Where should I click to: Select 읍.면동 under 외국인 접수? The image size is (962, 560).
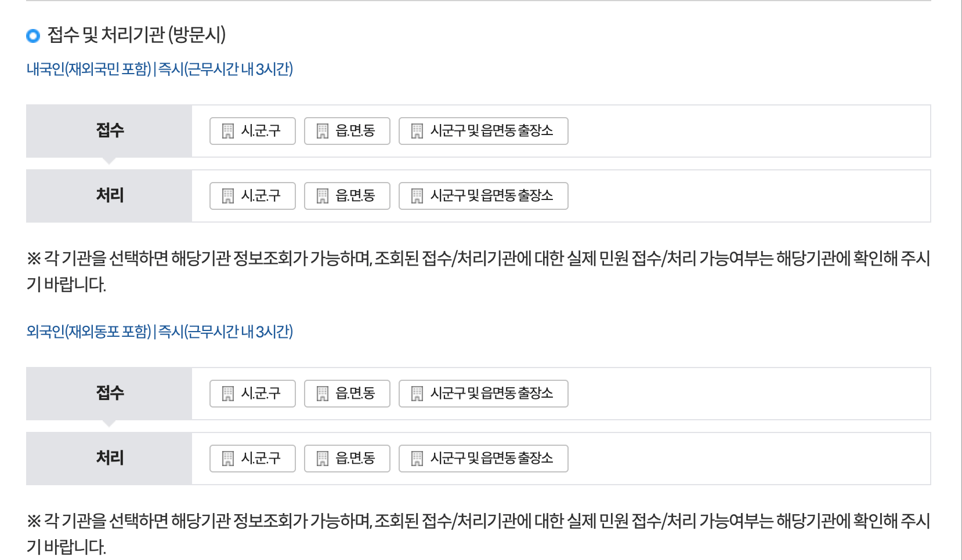pyautogui.click(x=346, y=394)
